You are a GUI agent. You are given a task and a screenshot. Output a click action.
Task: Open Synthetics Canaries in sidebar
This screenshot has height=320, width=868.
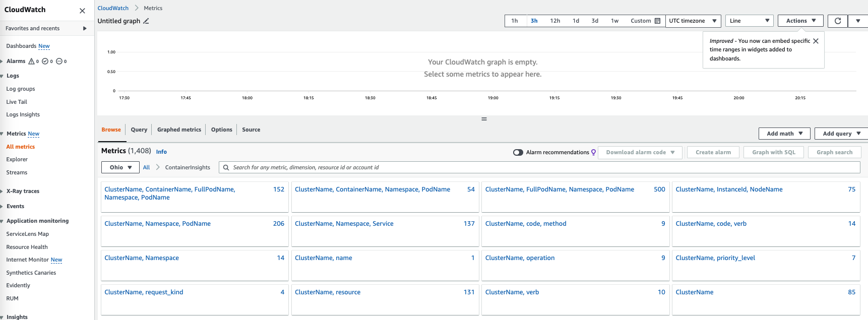pyautogui.click(x=31, y=273)
